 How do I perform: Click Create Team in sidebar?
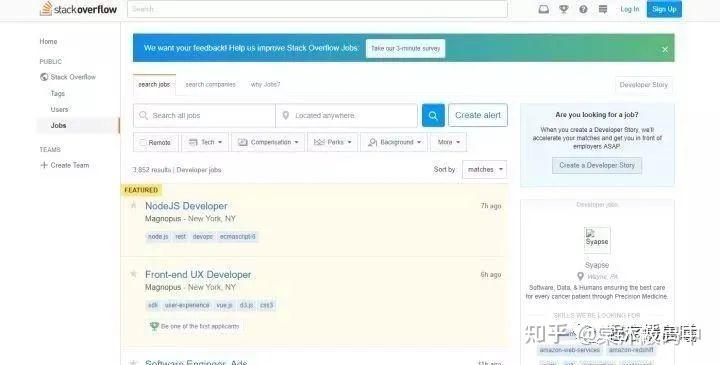coord(65,165)
